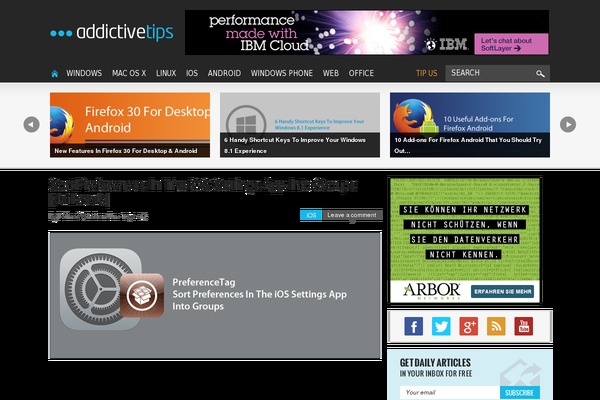The height and width of the screenshot is (400, 600).
Task: Open the Linux menu item
Action: click(166, 73)
